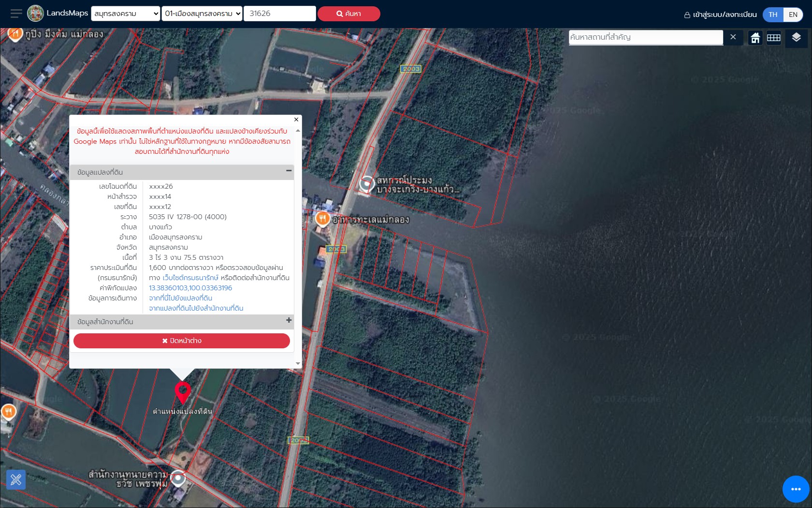This screenshot has height=508, width=812.
Task: Clear the place search with X icon
Action: pyautogui.click(x=733, y=37)
